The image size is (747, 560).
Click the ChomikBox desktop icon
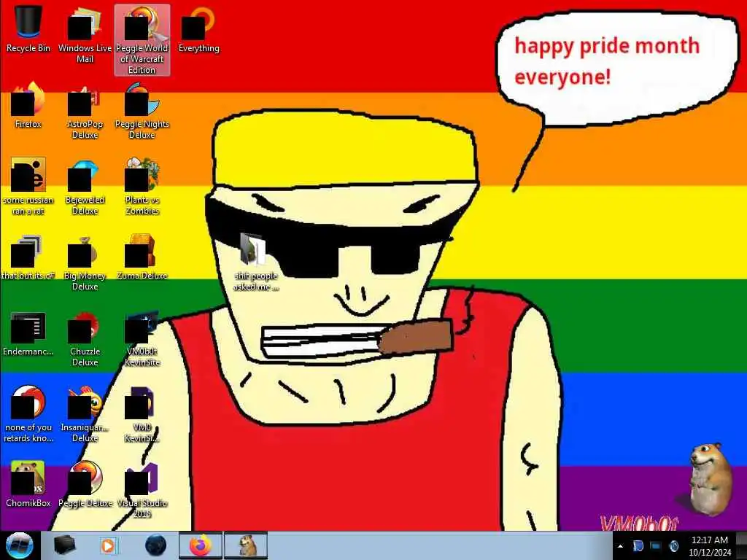[x=28, y=485]
